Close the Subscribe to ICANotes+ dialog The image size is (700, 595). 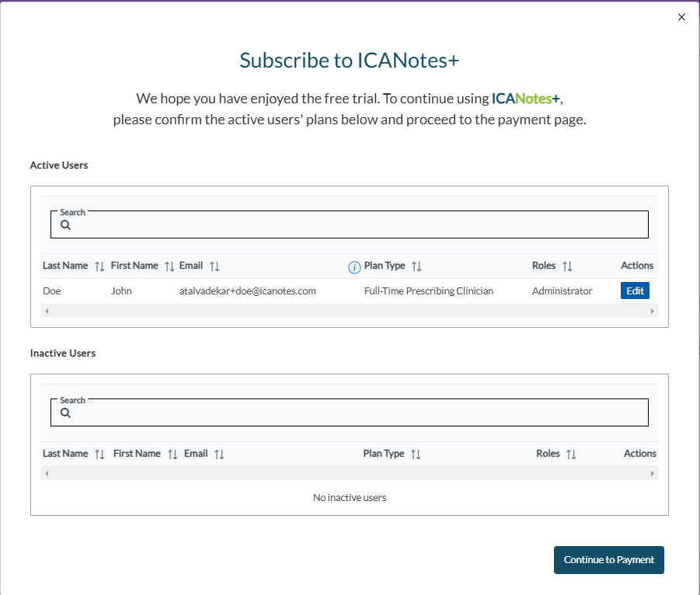tap(682, 17)
